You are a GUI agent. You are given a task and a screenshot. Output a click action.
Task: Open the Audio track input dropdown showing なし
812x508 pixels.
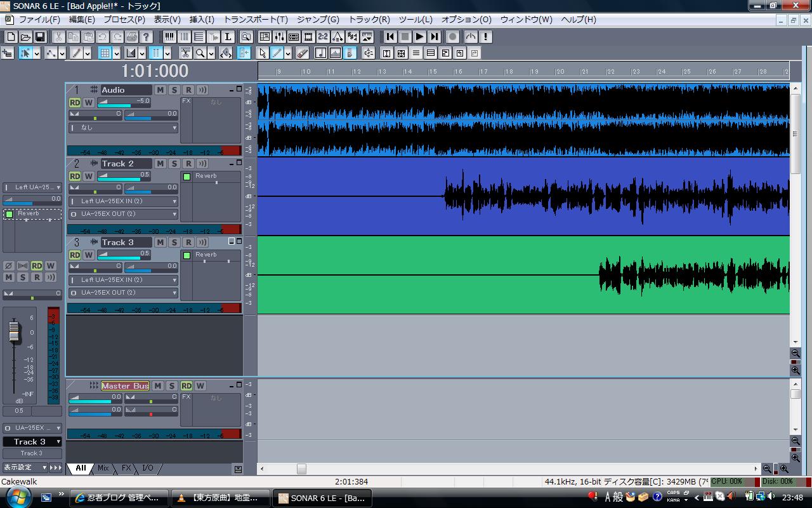click(123, 128)
